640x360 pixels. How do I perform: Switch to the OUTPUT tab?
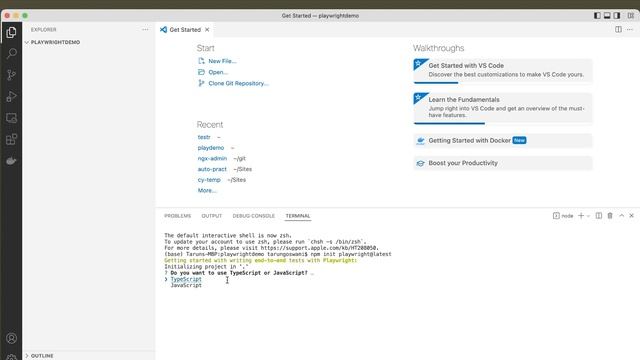click(x=211, y=216)
